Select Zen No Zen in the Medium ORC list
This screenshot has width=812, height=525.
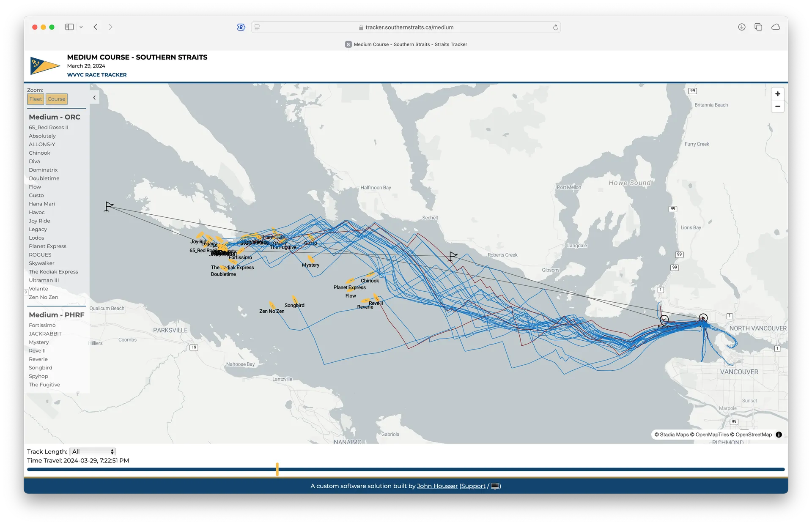click(44, 297)
